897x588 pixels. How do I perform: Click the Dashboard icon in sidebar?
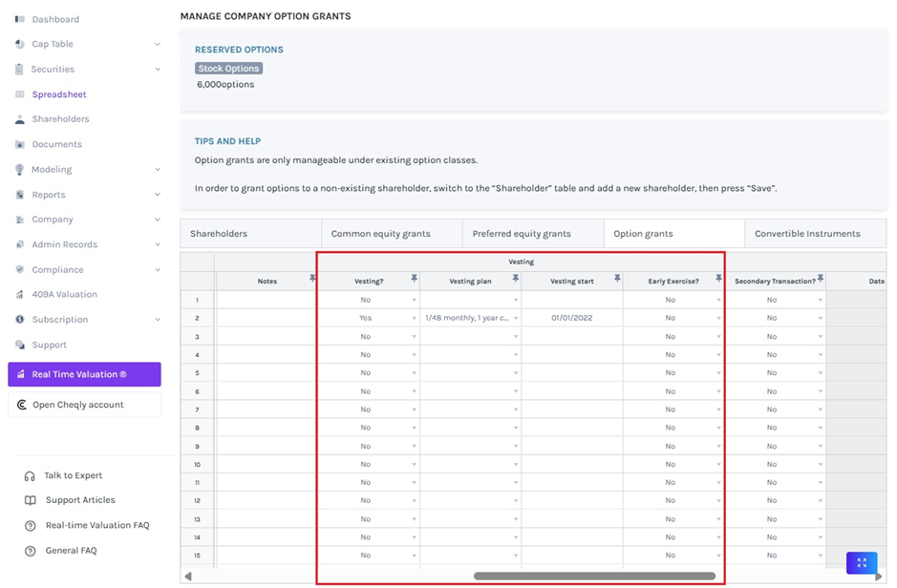point(20,19)
